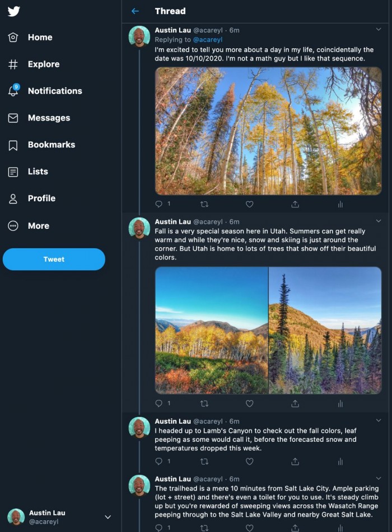Open Notifications bell in sidebar
Viewport: 392px width, 532px height.
click(13, 91)
